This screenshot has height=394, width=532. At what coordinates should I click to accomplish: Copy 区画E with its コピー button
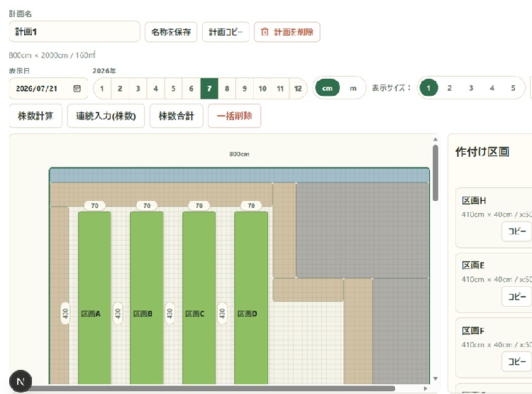click(x=516, y=297)
